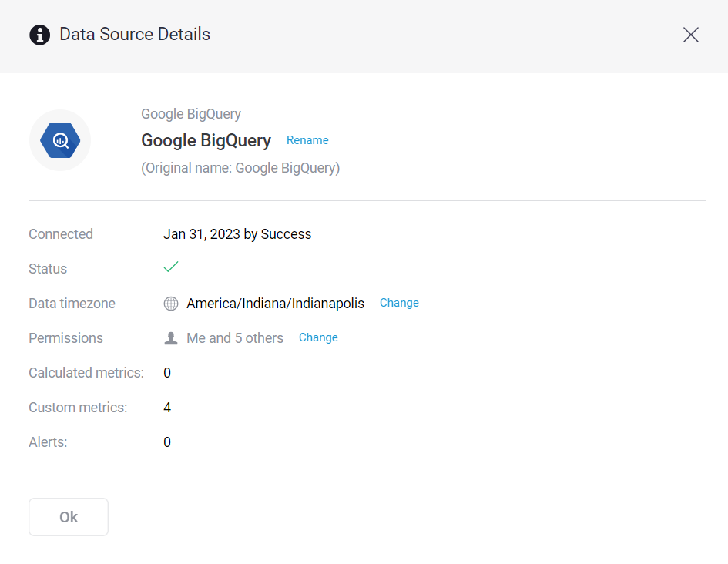Click the Original name text of the source

point(240,167)
